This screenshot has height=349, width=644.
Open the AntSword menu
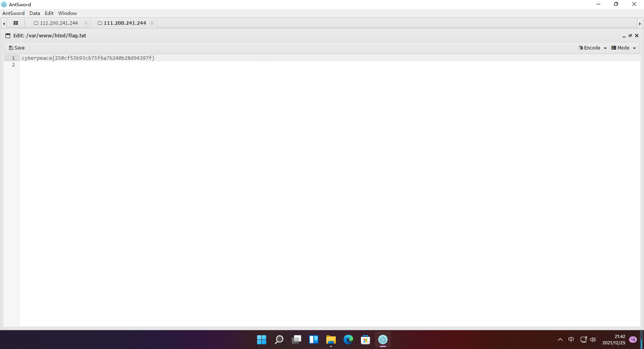coord(13,13)
